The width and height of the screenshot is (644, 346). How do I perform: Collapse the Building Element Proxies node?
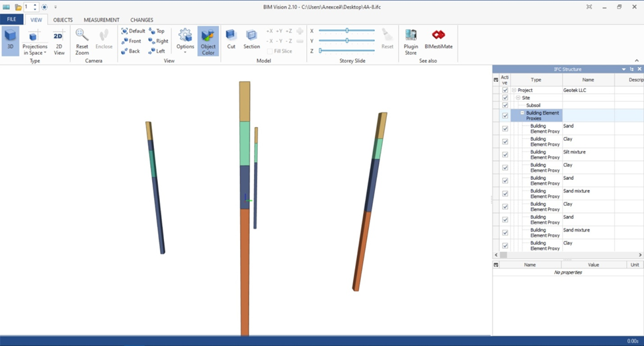point(522,113)
